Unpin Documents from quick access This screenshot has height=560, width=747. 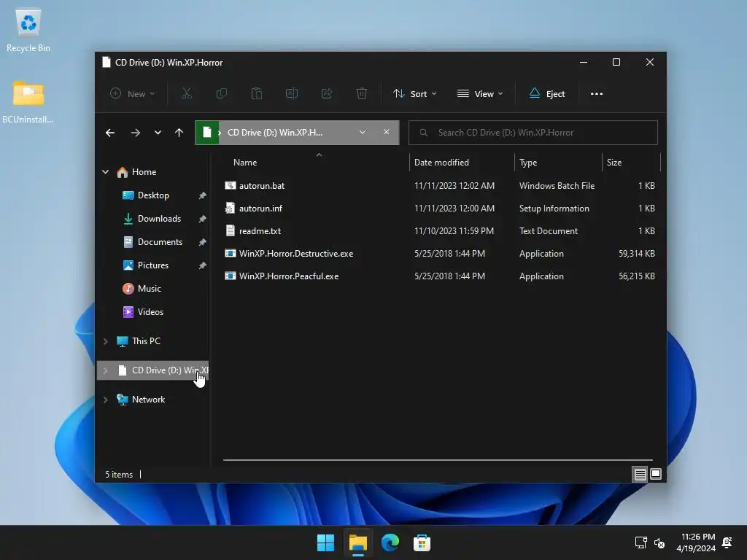[202, 242]
